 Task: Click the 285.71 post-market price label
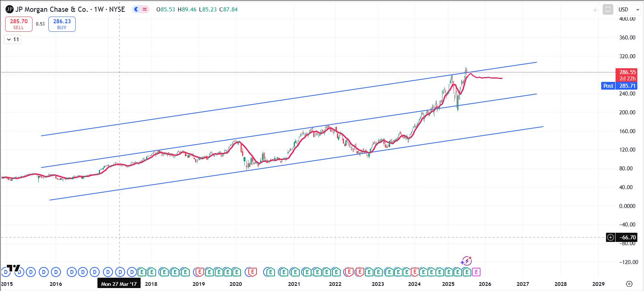(627, 86)
